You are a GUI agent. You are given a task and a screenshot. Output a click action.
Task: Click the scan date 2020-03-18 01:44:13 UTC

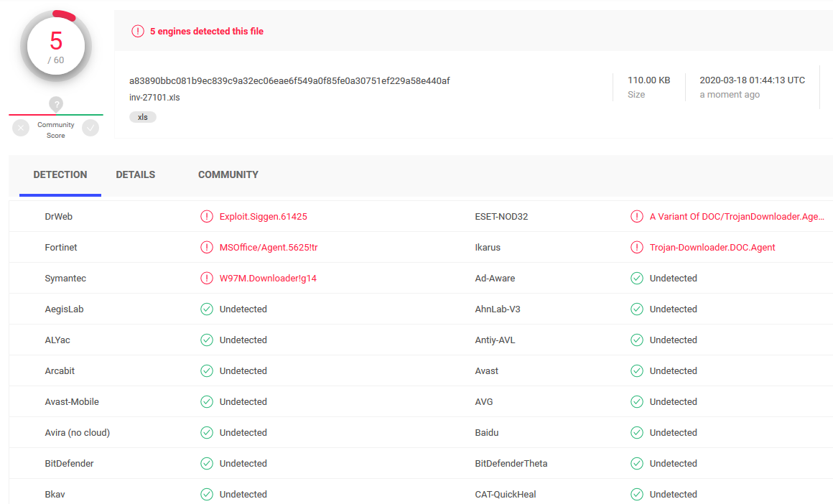click(753, 80)
